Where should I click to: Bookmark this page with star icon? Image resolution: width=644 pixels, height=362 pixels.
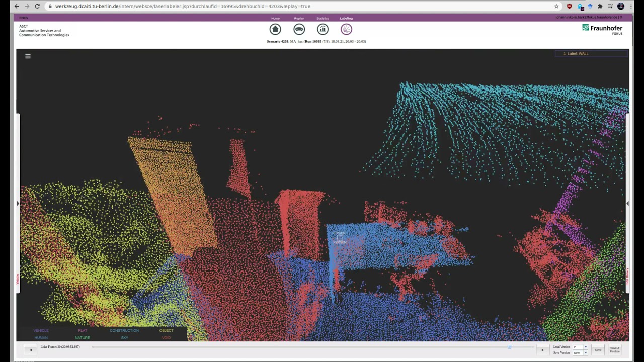(556, 6)
